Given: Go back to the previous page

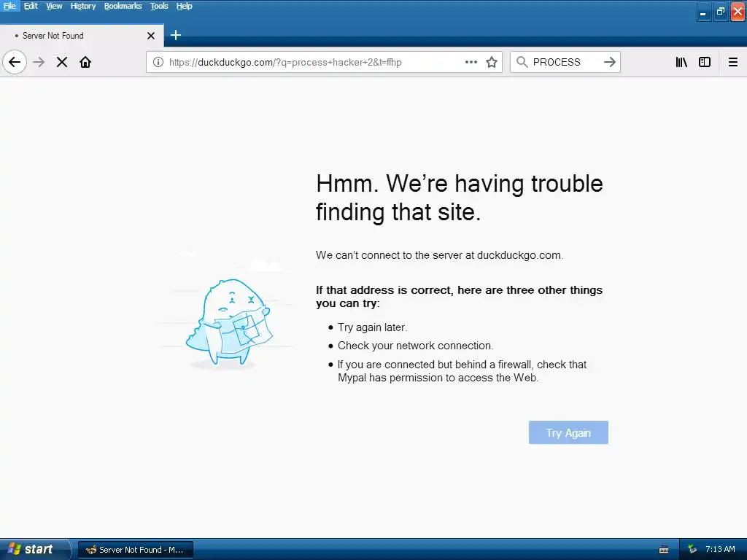Looking at the screenshot, I should coord(15,62).
